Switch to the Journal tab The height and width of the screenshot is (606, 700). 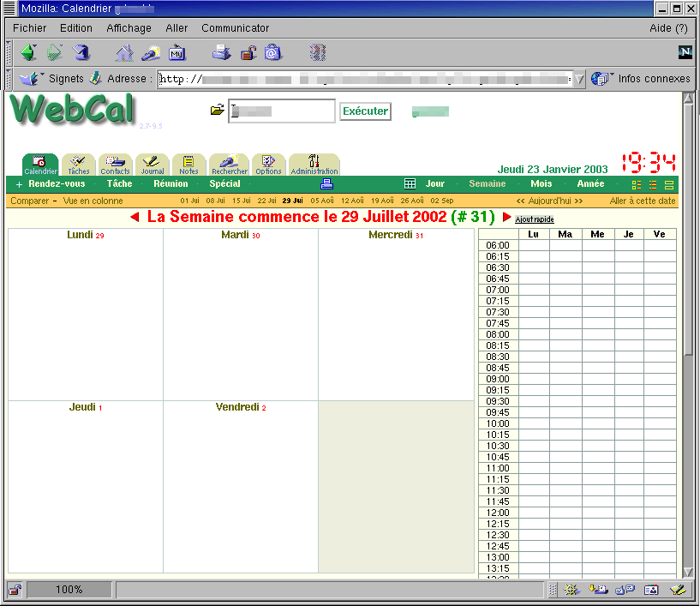[153, 165]
